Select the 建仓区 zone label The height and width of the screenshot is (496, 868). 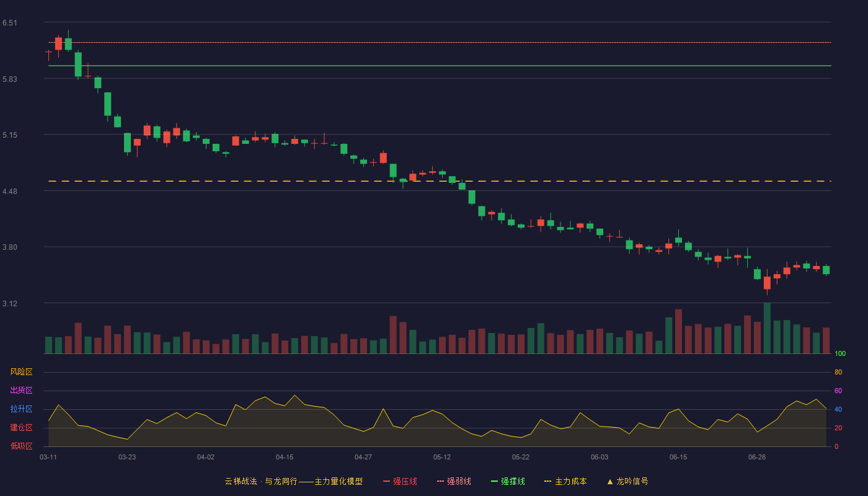[21, 428]
